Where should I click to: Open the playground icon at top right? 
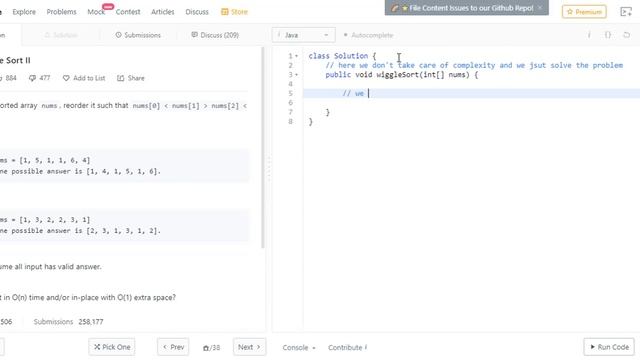coord(626,12)
